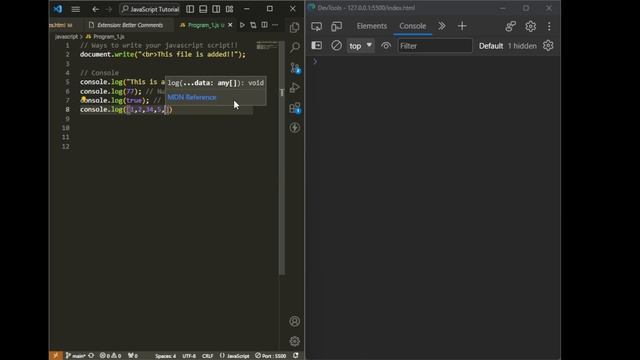The width and height of the screenshot is (640, 360).
Task: Toggle the secondary side bar layout icon
Action: 216,9
